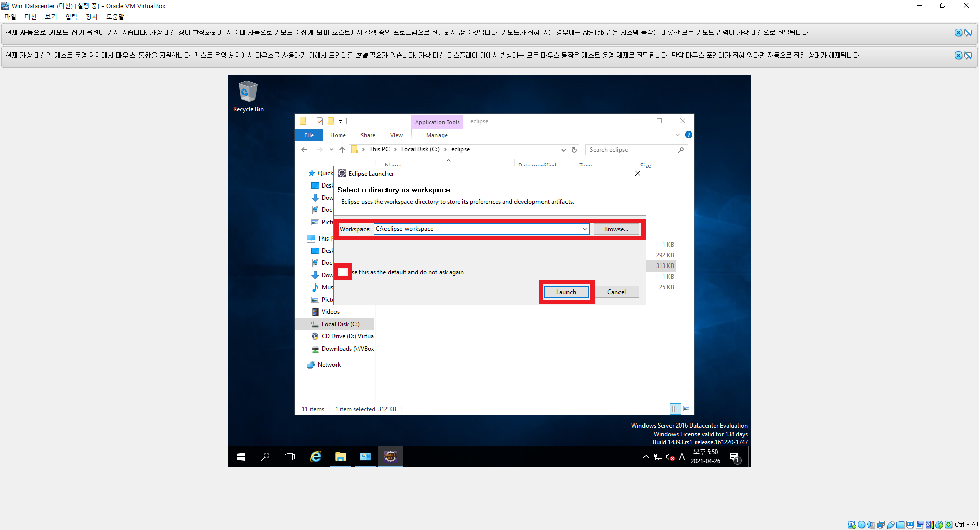The image size is (980, 530).
Task: Click 'This PC' in the address breadcrumb
Action: (379, 149)
